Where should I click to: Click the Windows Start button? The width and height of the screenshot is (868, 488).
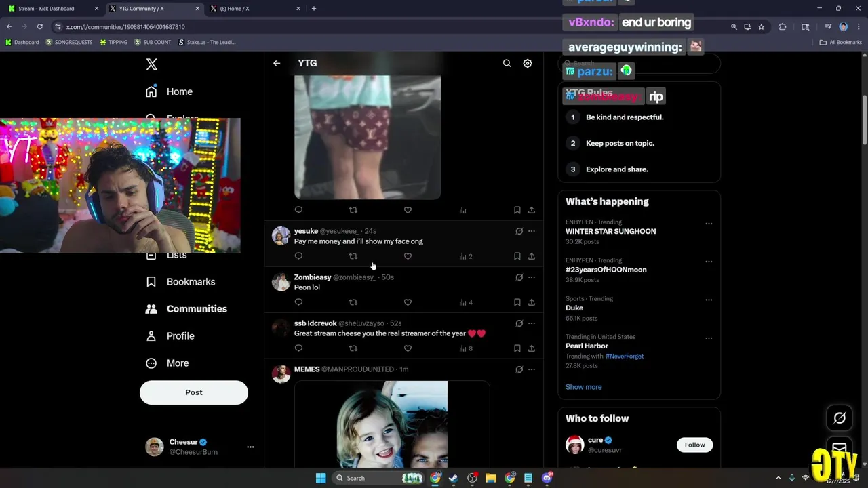click(x=321, y=478)
